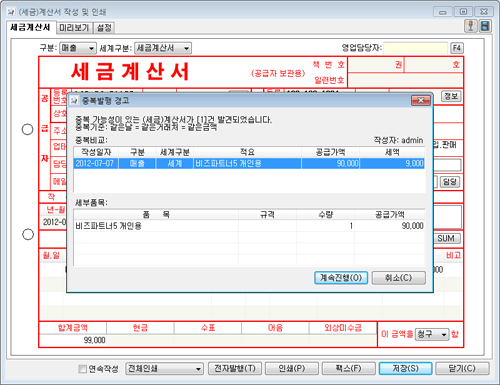Open the 설정 tab
Screen dimensions: 500x385
coord(104,28)
